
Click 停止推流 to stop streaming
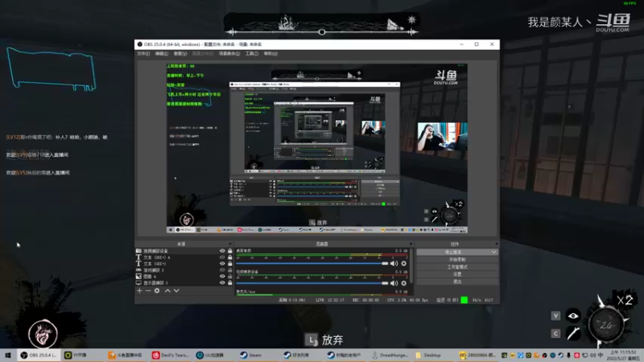click(454, 252)
